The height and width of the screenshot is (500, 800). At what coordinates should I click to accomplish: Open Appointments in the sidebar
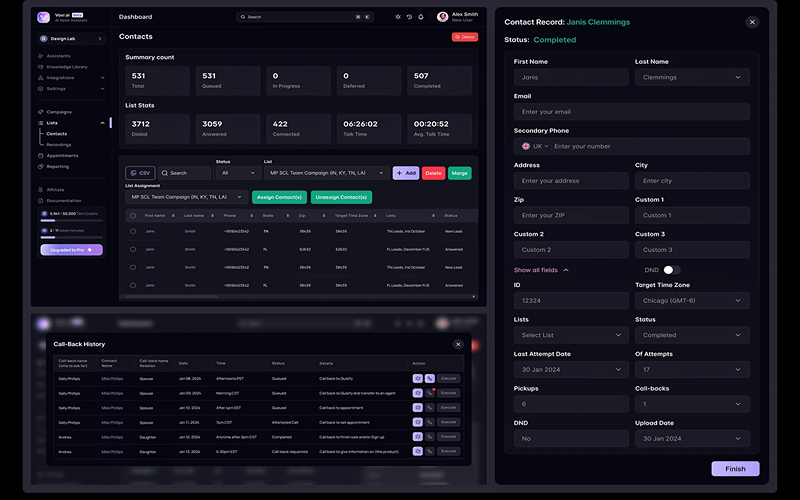click(58, 156)
